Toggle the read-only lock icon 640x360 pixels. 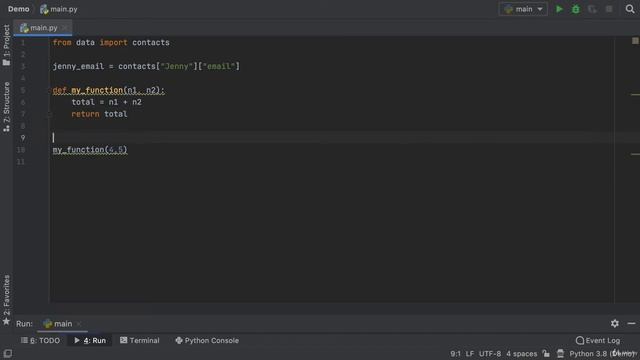click(546, 353)
